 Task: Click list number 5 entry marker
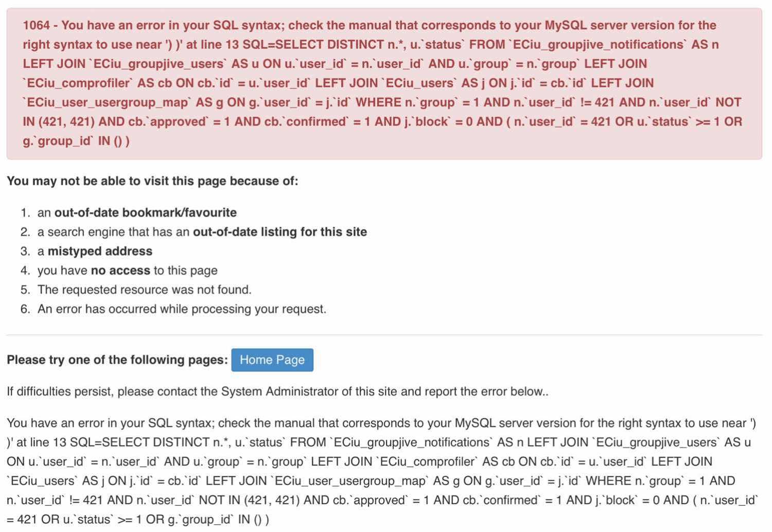25,290
